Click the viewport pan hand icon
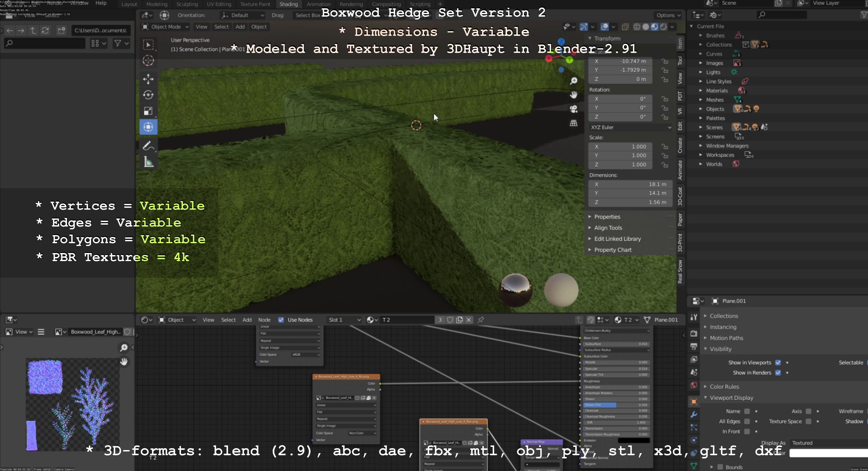Screen dimensions: 868x471 (x=573, y=95)
